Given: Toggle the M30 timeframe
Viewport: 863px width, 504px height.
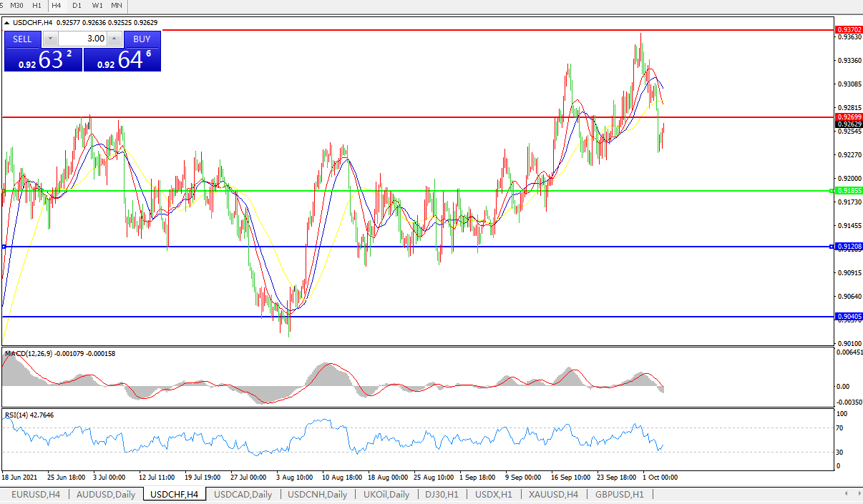Looking at the screenshot, I should (16, 5).
